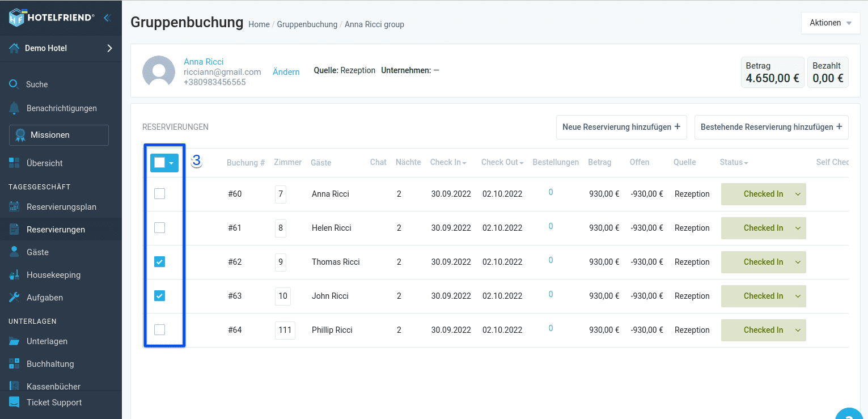Click the Ticket Support chat icon
Viewport: 868px width, 419px height.
[x=14, y=403]
